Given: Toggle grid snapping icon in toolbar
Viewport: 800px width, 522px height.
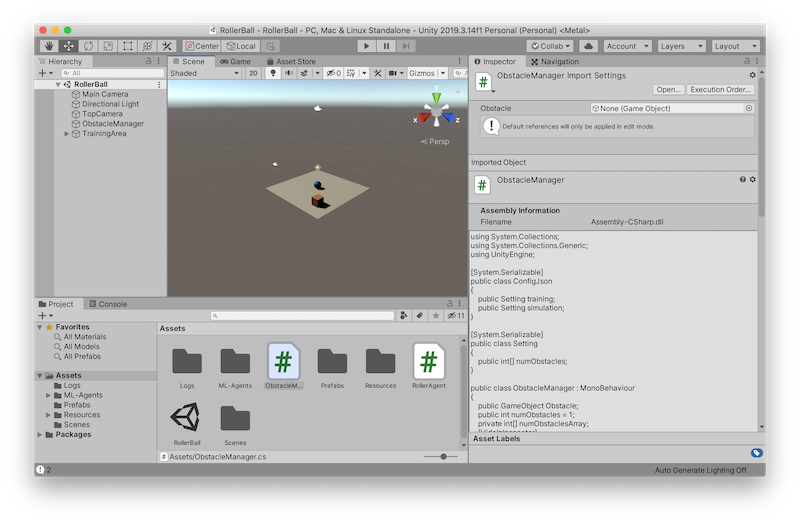Looking at the screenshot, I should click(271, 46).
